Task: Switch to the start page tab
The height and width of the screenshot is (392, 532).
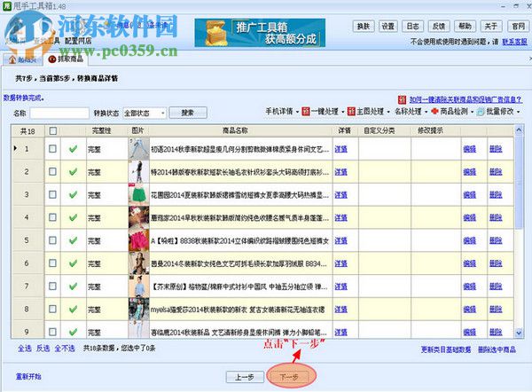Action: 22,59
